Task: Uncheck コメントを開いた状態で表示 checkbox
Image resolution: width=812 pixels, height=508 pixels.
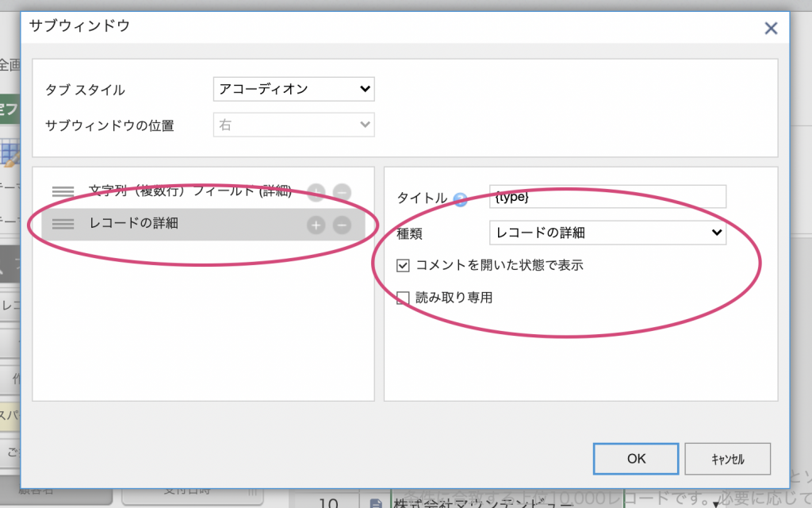Action: pyautogui.click(x=403, y=265)
